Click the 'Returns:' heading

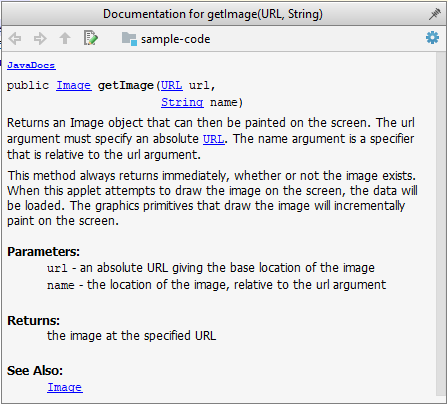point(33,321)
